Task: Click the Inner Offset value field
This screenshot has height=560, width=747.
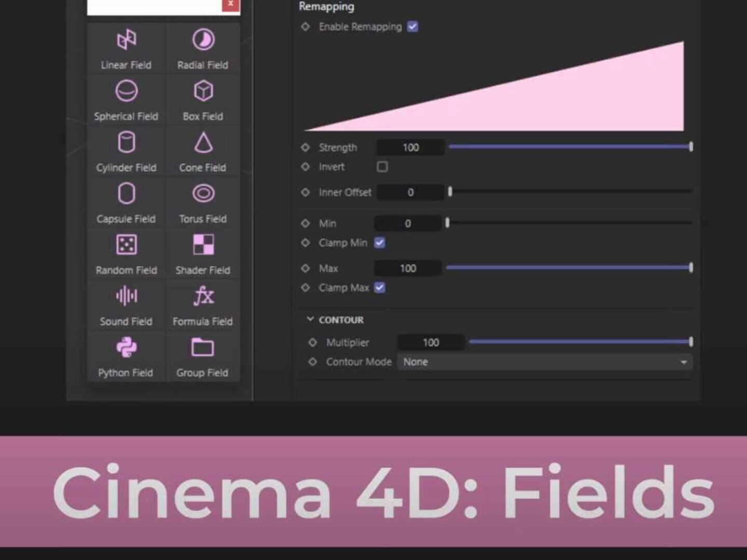Action: pyautogui.click(x=410, y=192)
